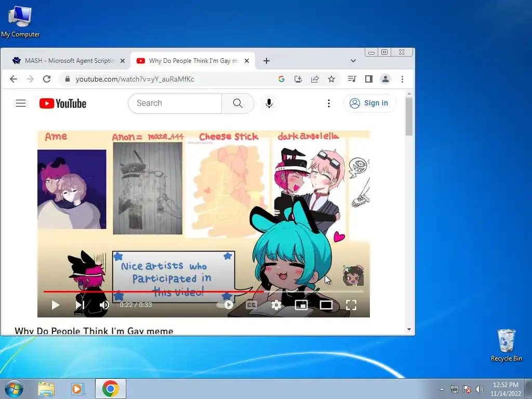Reload the YouTube page
532x399 pixels.
click(x=47, y=79)
